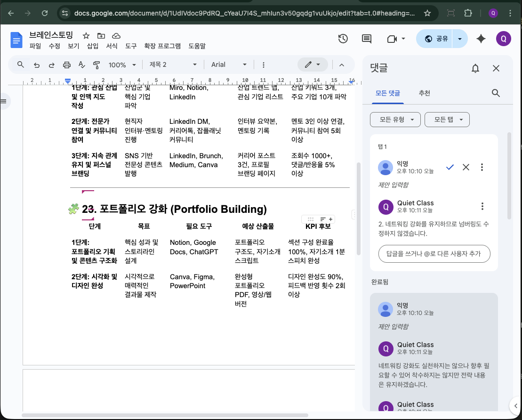
Task: Collapse the toolbar with chevron up
Action: pyautogui.click(x=342, y=65)
